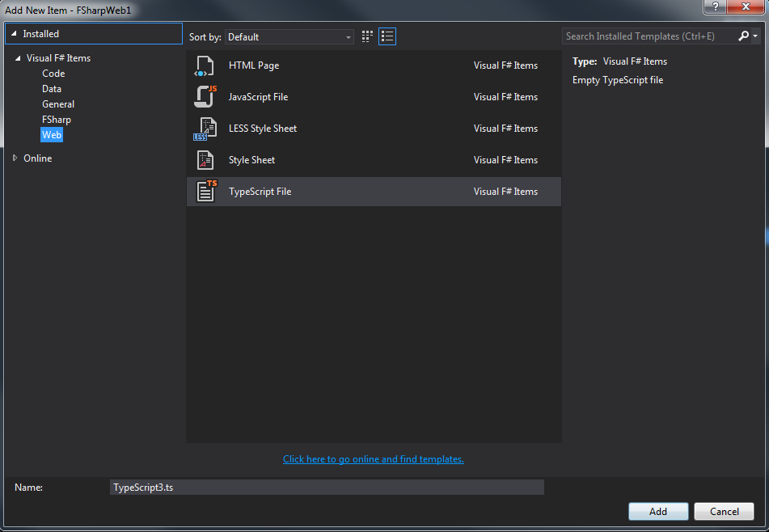Switch templates to list view
Image resolution: width=769 pixels, height=532 pixels.
pyautogui.click(x=387, y=36)
